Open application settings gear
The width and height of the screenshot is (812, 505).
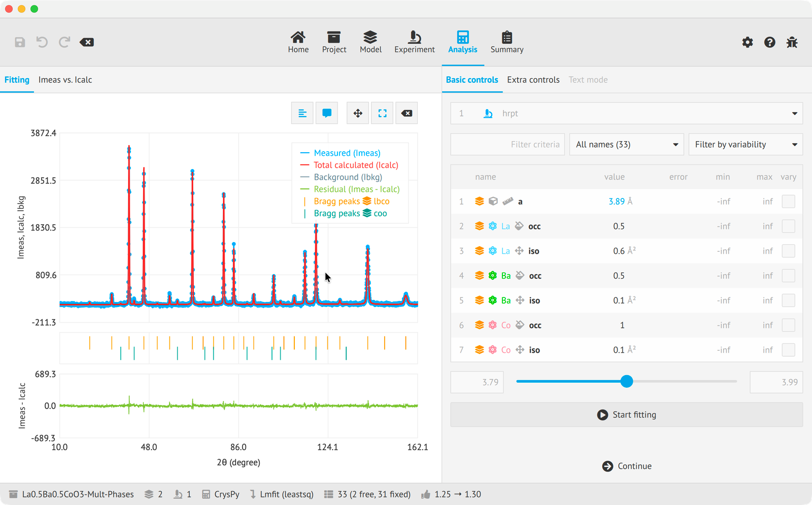coord(748,42)
